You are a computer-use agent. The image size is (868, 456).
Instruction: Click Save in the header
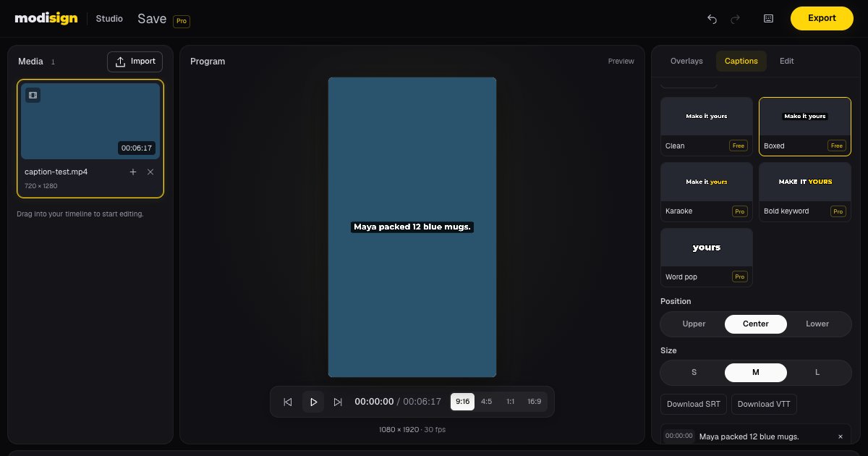tap(152, 19)
